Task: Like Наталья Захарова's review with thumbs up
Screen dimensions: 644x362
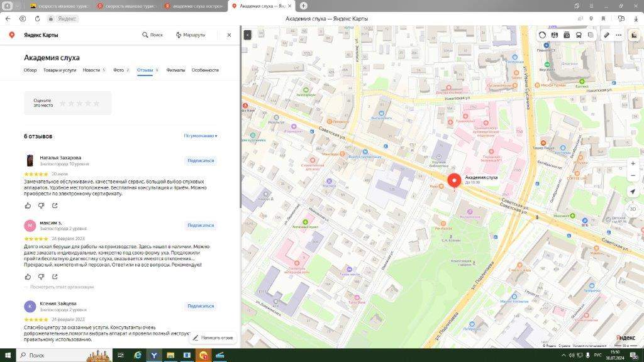Action: [x=28, y=206]
